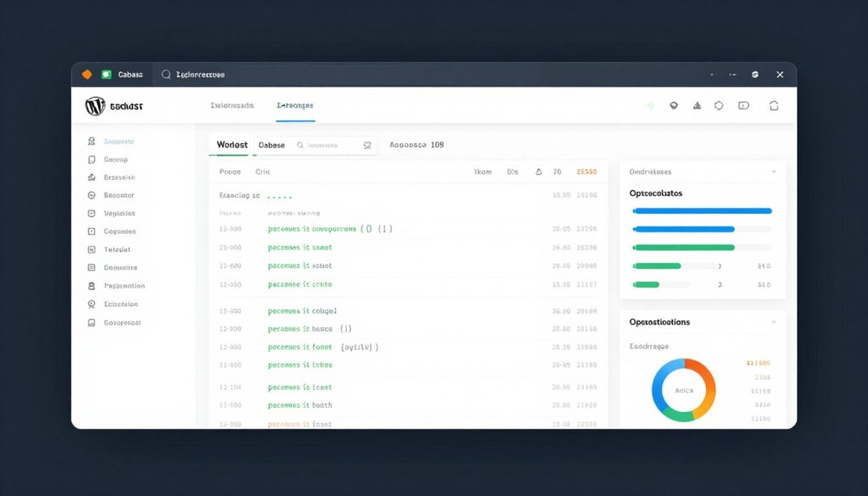Click the sidebar icon next to Gosopraaat

pyautogui.click(x=92, y=322)
